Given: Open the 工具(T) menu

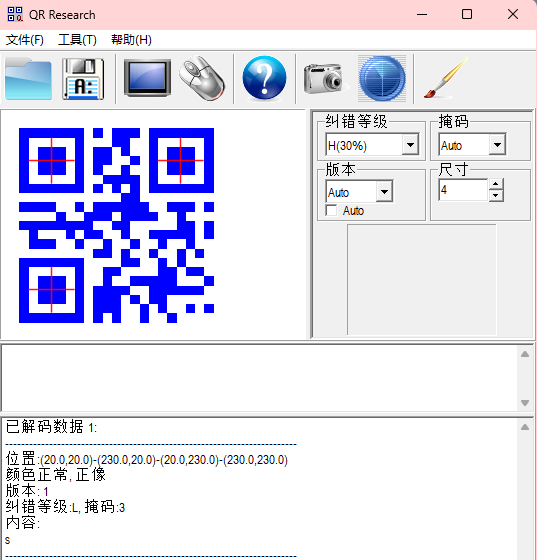Looking at the screenshot, I should pyautogui.click(x=77, y=40).
